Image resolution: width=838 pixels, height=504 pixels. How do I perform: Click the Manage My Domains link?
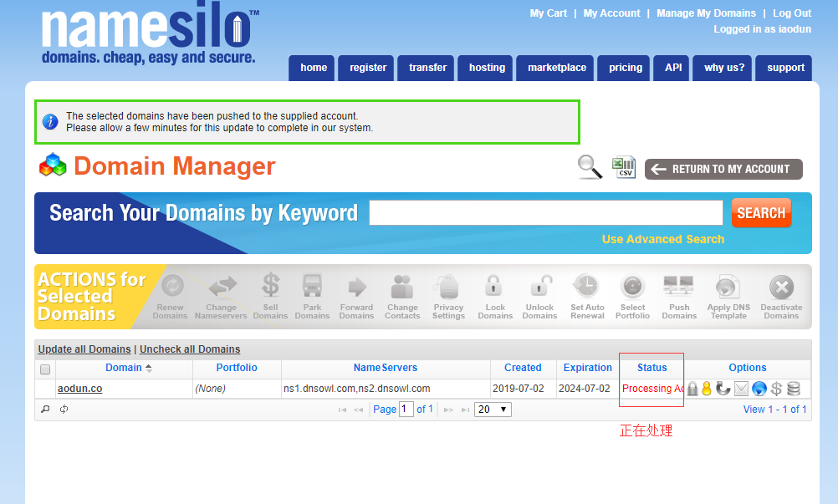706,13
